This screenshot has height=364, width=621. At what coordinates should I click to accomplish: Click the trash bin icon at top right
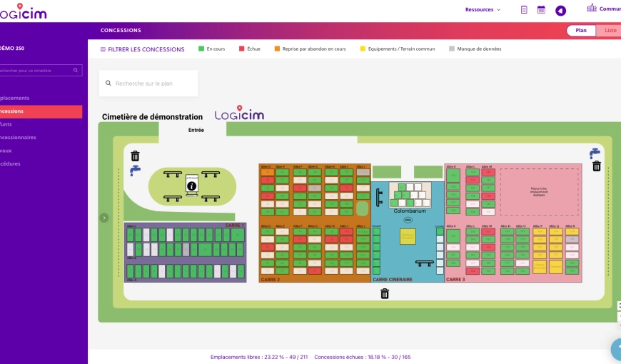pyautogui.click(x=597, y=166)
